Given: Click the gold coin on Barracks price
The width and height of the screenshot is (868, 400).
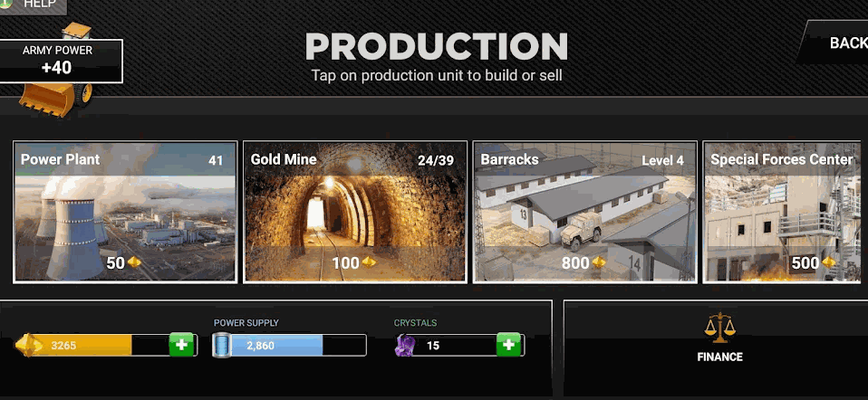Looking at the screenshot, I should click(599, 263).
